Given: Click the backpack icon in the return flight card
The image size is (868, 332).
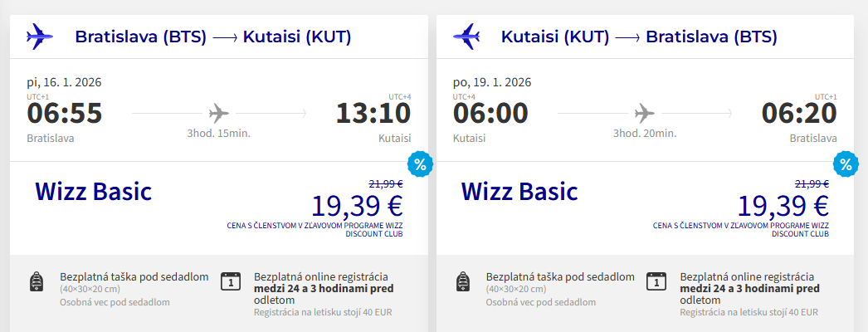Looking at the screenshot, I should point(463,282).
